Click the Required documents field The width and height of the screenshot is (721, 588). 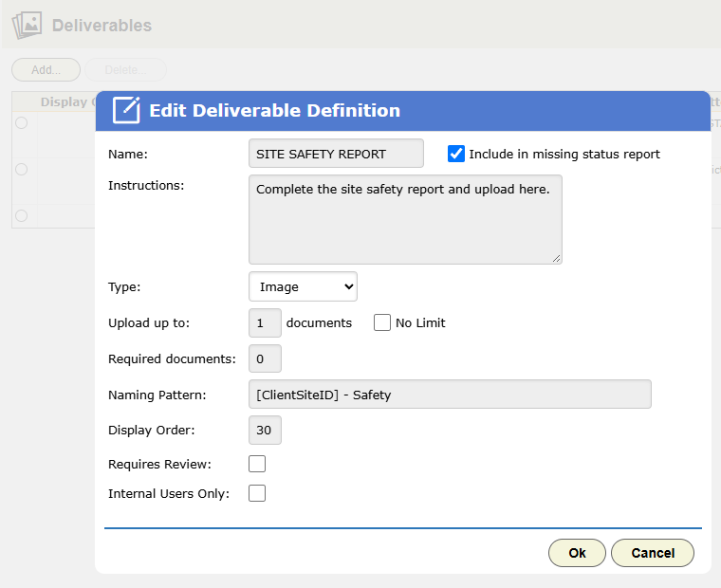(265, 358)
